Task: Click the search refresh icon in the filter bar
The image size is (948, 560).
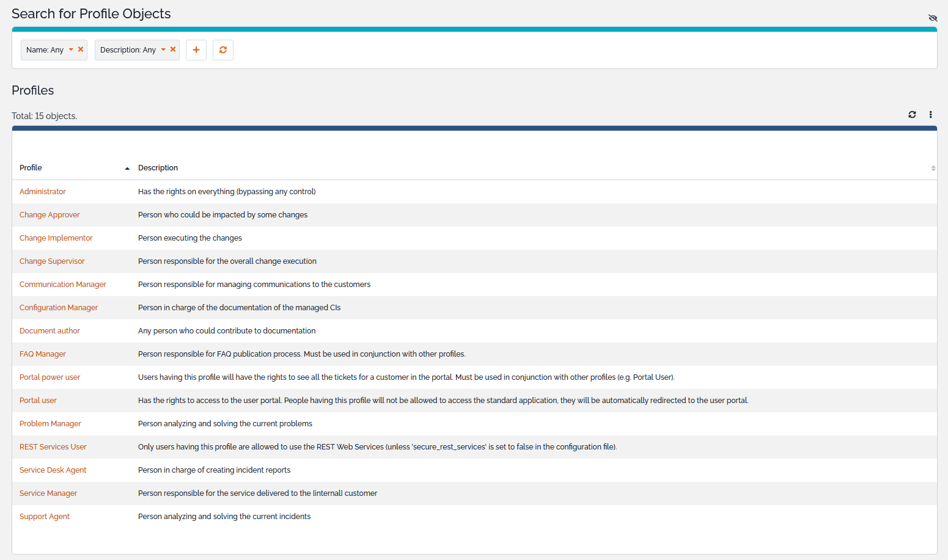Action: 223,50
